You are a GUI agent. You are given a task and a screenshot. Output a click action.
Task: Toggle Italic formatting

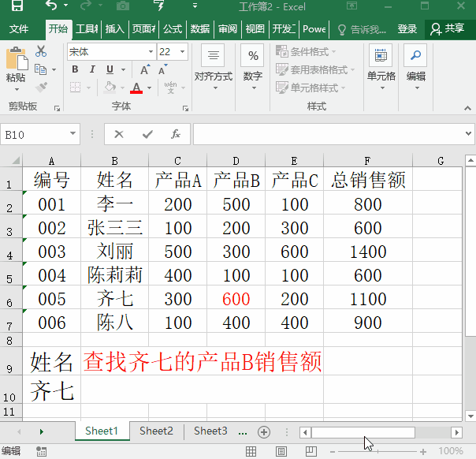(92, 69)
